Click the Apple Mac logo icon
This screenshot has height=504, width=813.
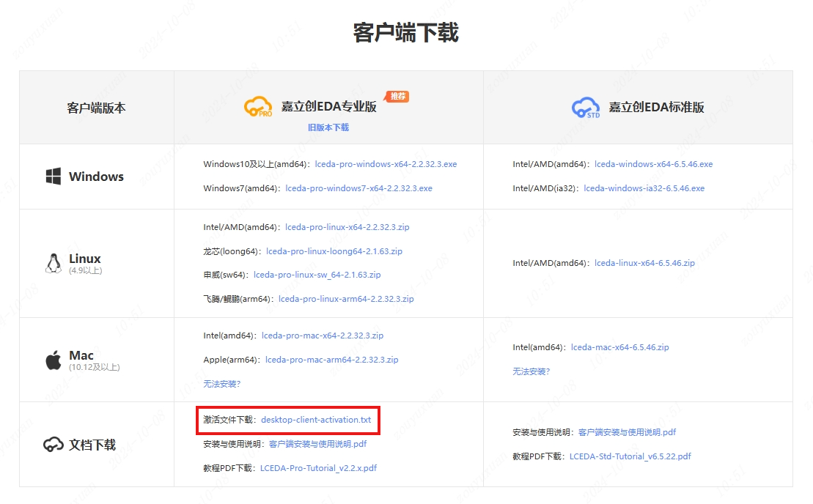pos(53,360)
